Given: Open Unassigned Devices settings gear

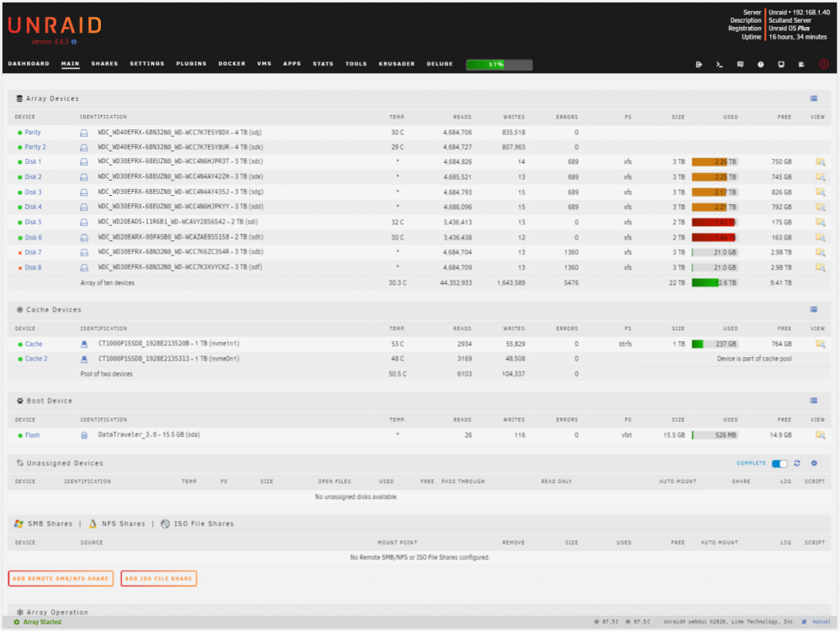Looking at the screenshot, I should pyautogui.click(x=814, y=463).
